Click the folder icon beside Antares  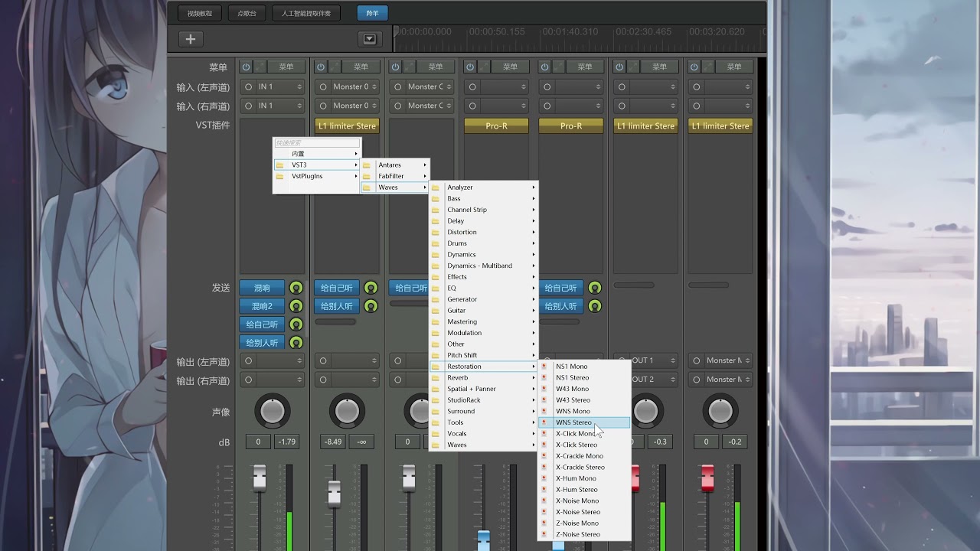click(x=366, y=165)
